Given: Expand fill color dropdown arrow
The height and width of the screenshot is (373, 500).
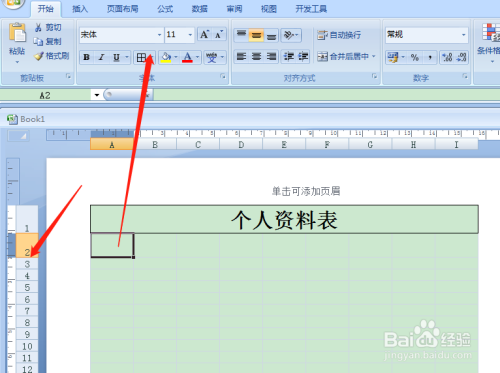Looking at the screenshot, I should (x=176, y=57).
